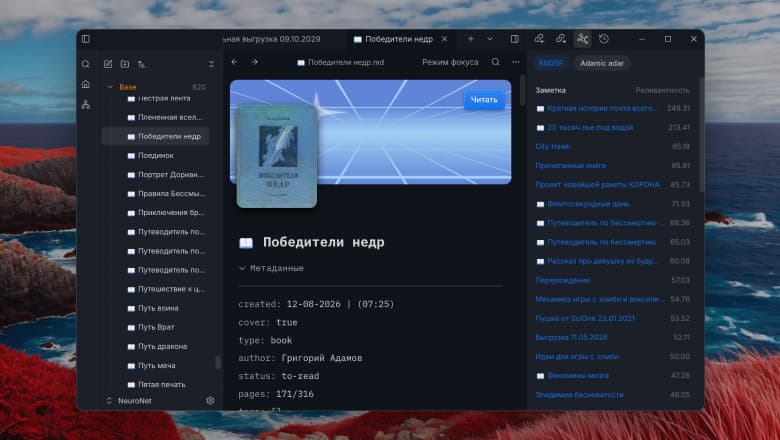Screen dimensions: 780x440
Task: Open Путь меча in file tree
Action: point(156,365)
